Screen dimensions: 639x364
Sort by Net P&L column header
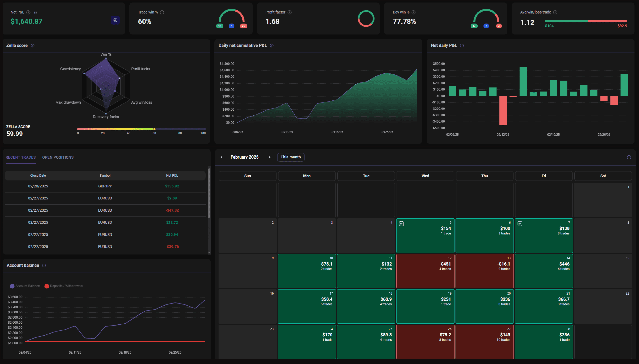[172, 176]
